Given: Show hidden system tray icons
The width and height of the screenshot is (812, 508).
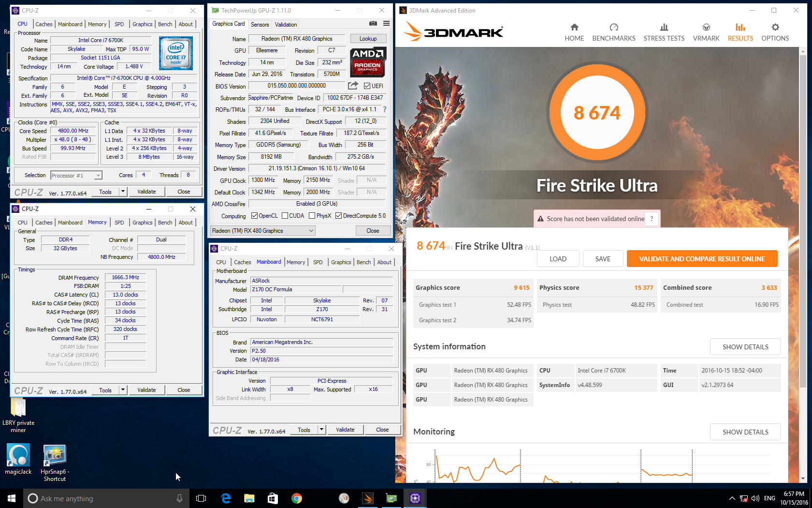Looking at the screenshot, I should (732, 498).
